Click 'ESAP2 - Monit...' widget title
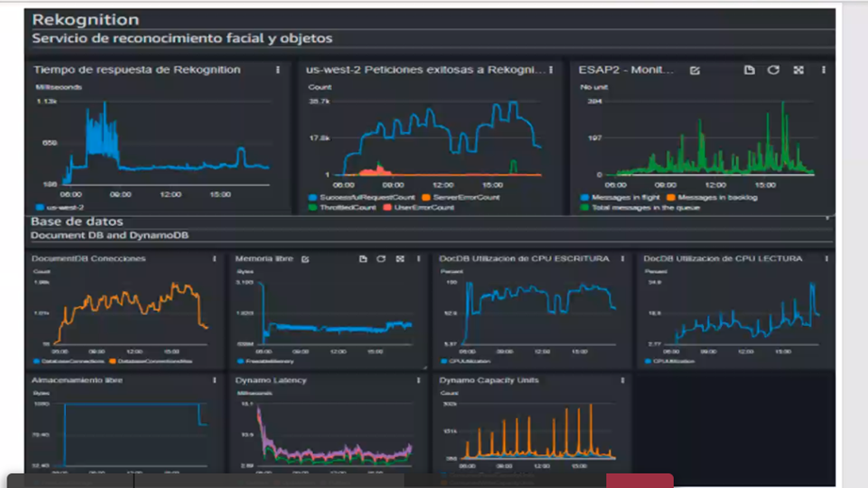868x488 pixels. 626,70
